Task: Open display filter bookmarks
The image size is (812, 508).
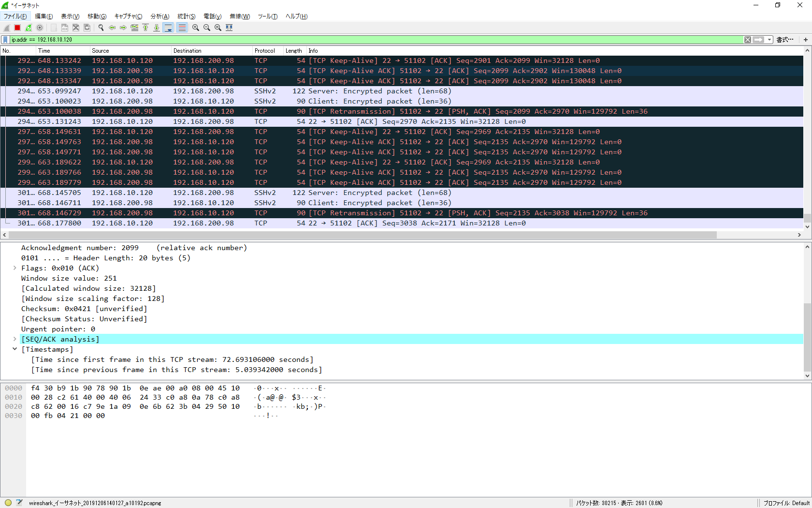Action: [x=5, y=40]
